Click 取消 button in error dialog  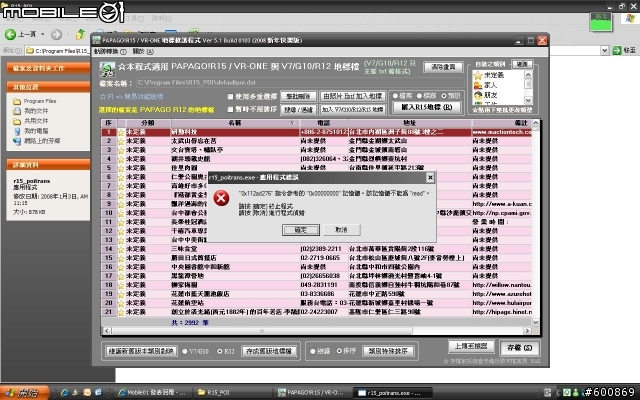(341, 230)
